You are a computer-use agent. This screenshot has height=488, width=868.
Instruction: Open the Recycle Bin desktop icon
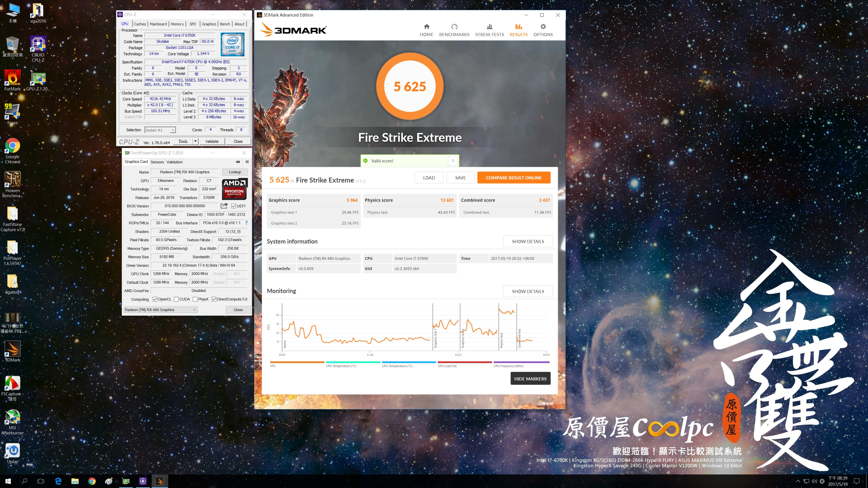[12, 47]
